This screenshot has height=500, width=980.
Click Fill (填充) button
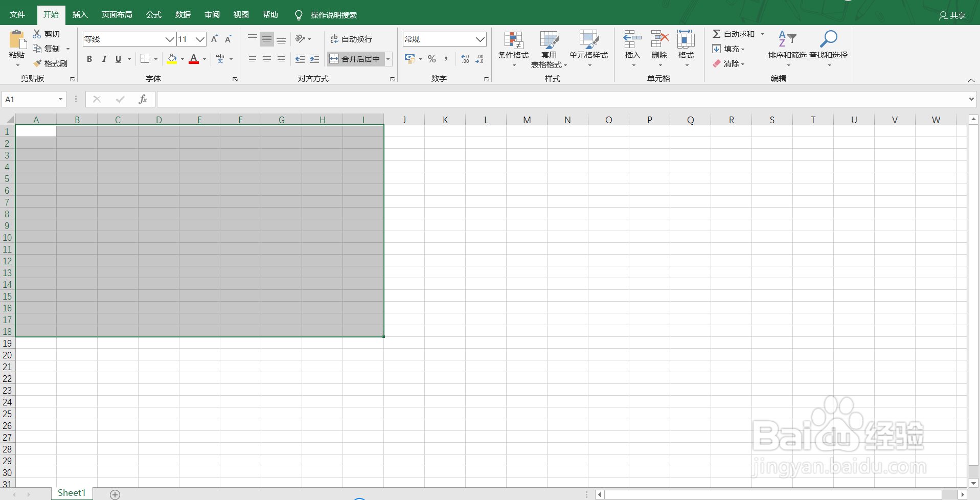(x=728, y=49)
